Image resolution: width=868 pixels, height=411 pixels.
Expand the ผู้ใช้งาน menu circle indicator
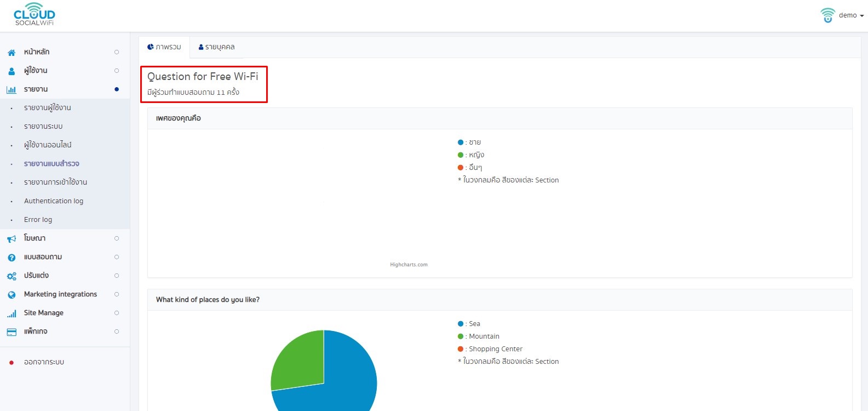(x=117, y=71)
